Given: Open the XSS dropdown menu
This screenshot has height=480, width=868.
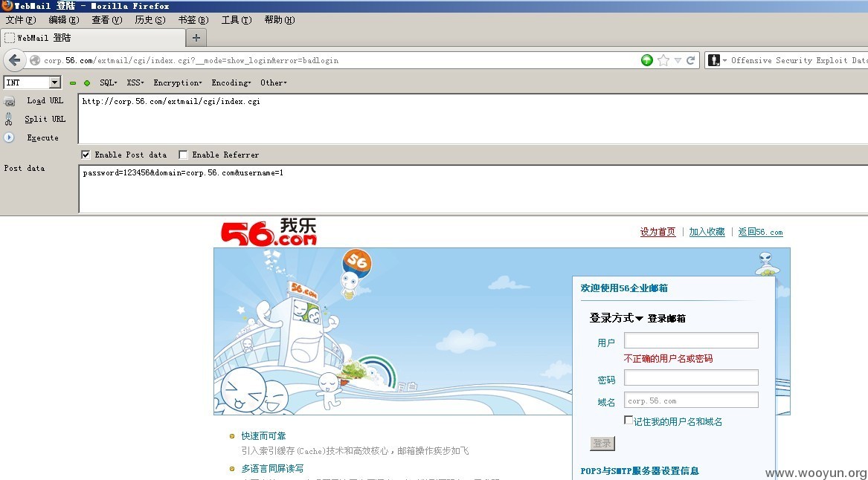Looking at the screenshot, I should click(x=135, y=82).
